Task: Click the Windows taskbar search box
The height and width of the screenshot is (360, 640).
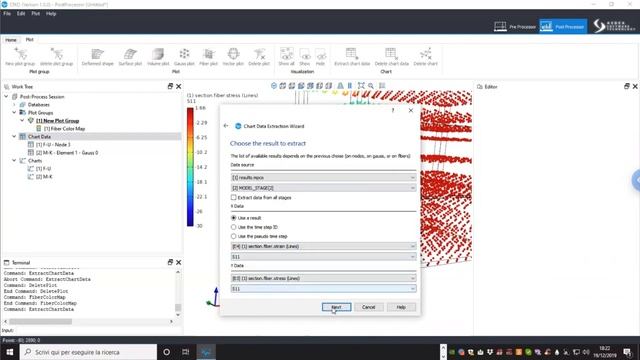Action: pyautogui.click(x=88, y=352)
